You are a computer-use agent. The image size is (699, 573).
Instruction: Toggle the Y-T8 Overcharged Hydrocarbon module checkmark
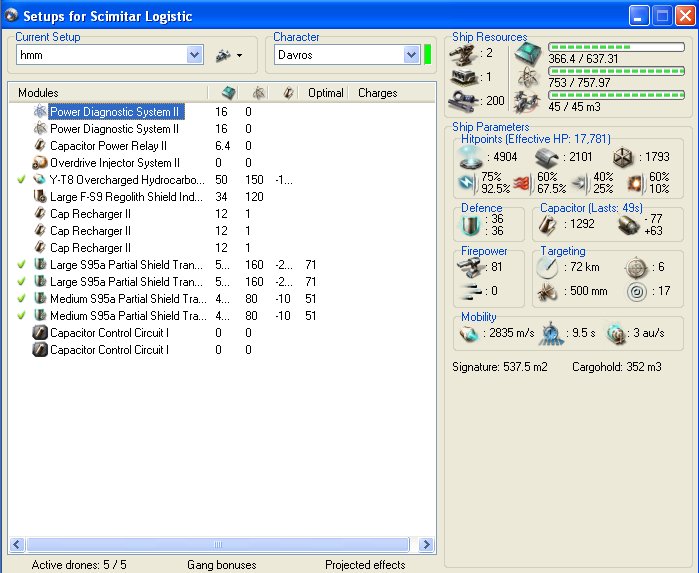coord(21,180)
